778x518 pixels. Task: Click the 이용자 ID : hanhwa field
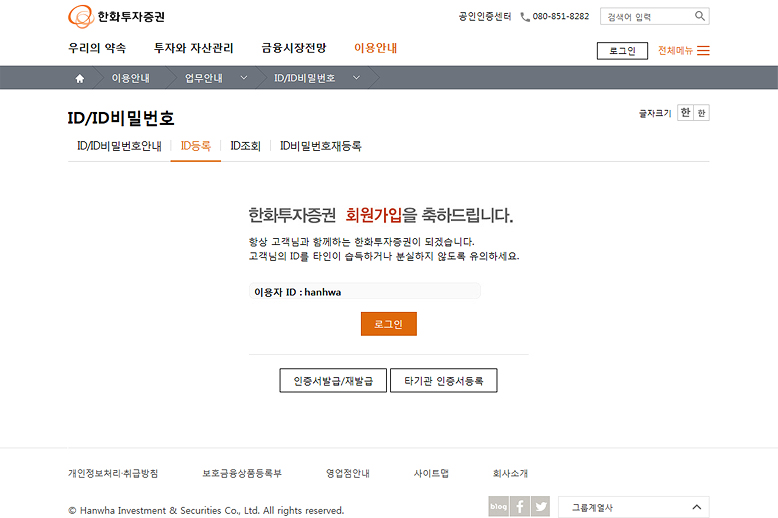click(365, 291)
